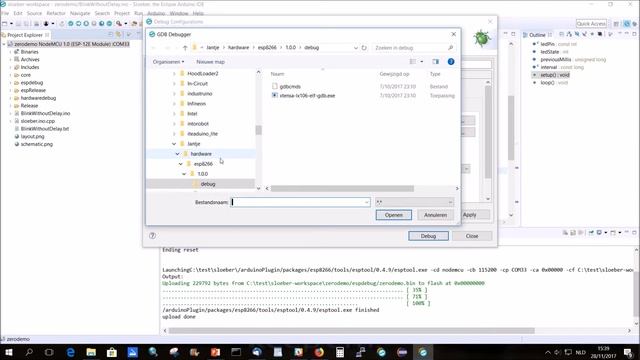Click Close button in Debug Configurations

472,236
